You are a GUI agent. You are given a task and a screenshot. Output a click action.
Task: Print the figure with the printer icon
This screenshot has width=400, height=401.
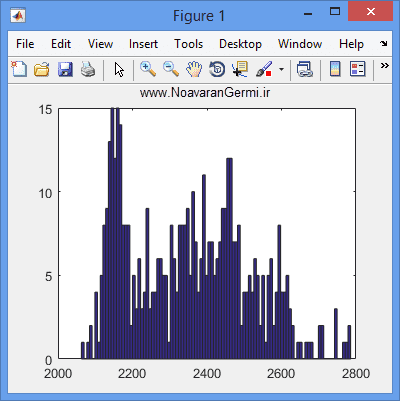pyautogui.click(x=88, y=70)
